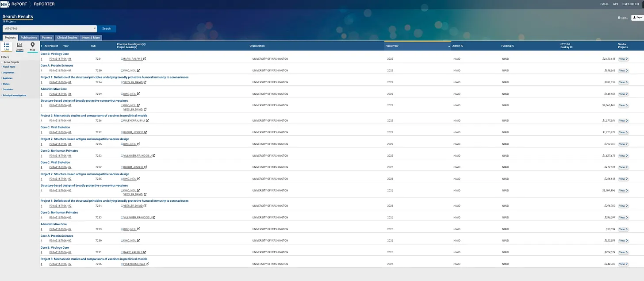644x281 pixels.
Task: Click person icon before KING, NEIL in Sub 7235 FY2026 row
Action: click(x=122, y=179)
